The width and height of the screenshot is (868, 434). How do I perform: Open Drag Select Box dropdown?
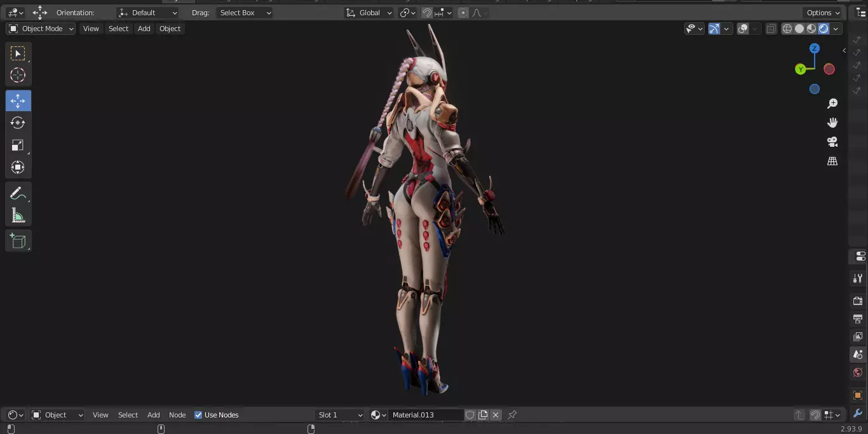pos(244,13)
